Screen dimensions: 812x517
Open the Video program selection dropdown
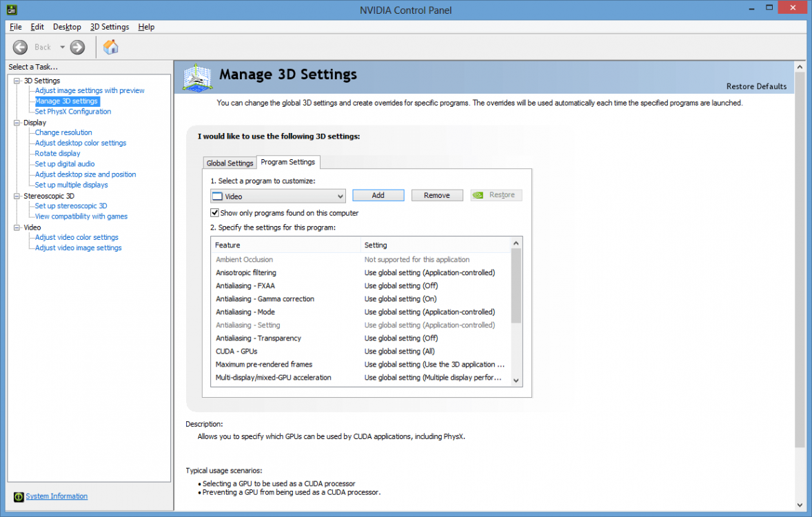278,196
